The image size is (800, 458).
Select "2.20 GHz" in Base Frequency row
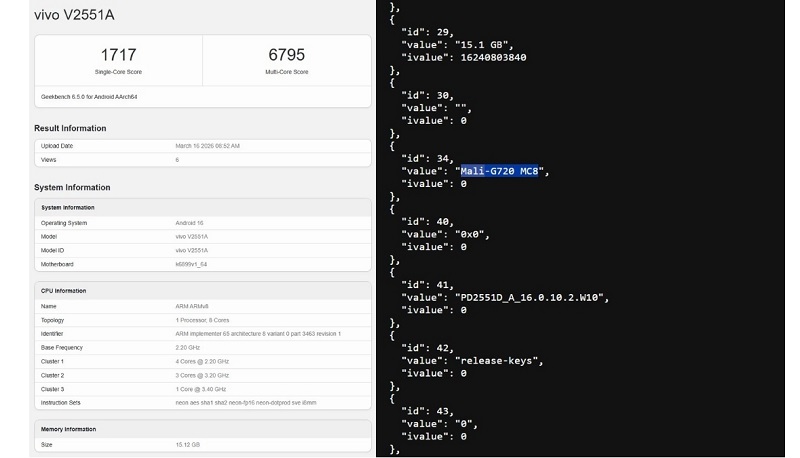pos(188,348)
